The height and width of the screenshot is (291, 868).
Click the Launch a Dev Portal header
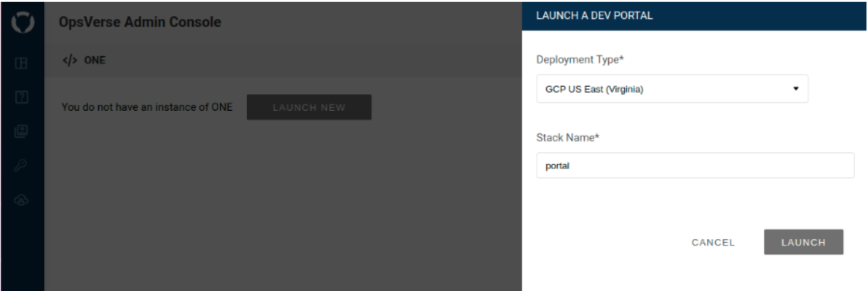594,16
